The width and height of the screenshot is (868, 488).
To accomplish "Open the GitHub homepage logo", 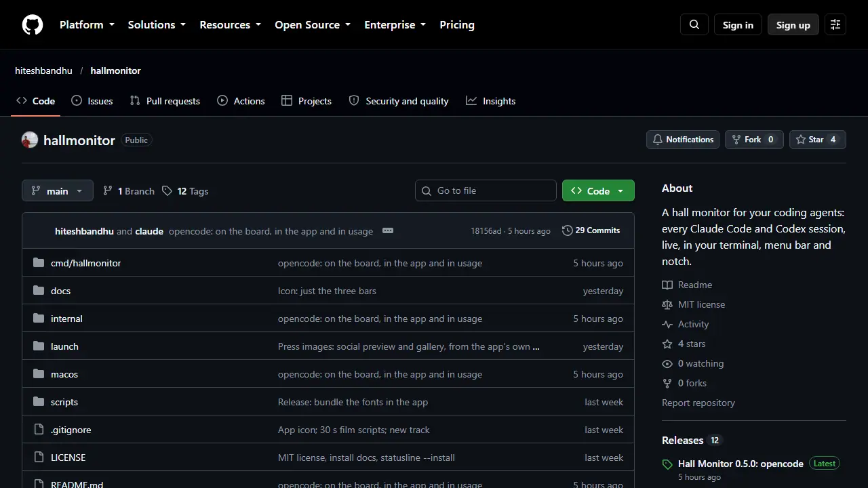I will 33,25.
